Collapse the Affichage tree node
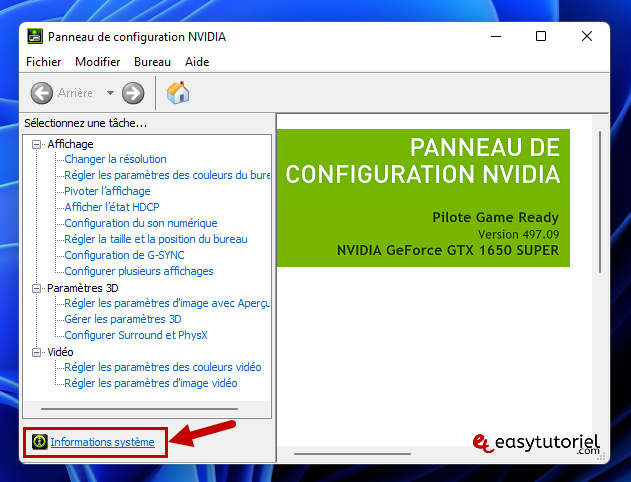This screenshot has height=482, width=631. pyautogui.click(x=37, y=144)
